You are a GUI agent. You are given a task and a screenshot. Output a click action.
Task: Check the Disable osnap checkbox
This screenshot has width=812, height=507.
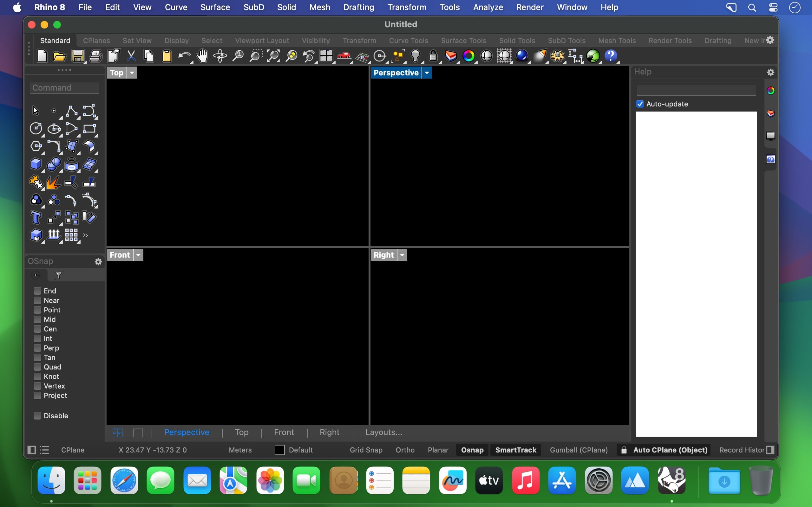click(x=37, y=416)
